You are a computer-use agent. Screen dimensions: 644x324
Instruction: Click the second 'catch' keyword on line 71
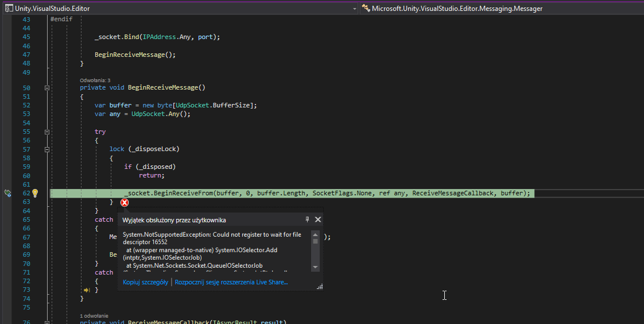pos(104,272)
